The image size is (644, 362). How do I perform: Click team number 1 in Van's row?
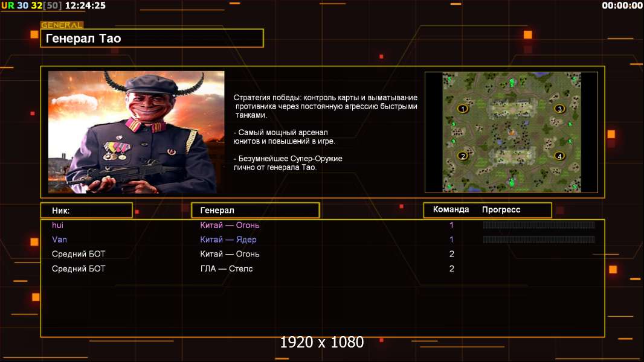(x=451, y=240)
